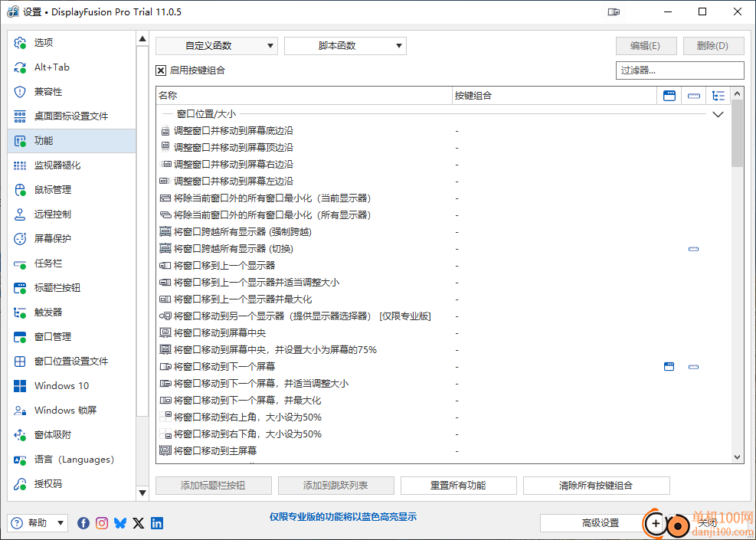756x540 pixels.
Task: Click the 窗口位置设置文件 grid icon
Action: pyautogui.click(x=20, y=362)
